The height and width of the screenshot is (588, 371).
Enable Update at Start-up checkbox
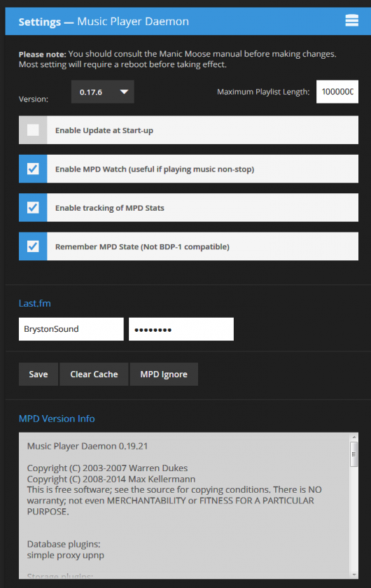(33, 130)
